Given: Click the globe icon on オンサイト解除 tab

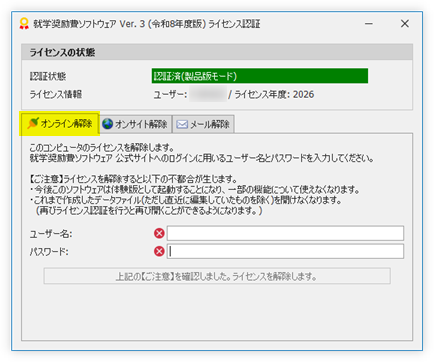Looking at the screenshot, I should pos(107,124).
